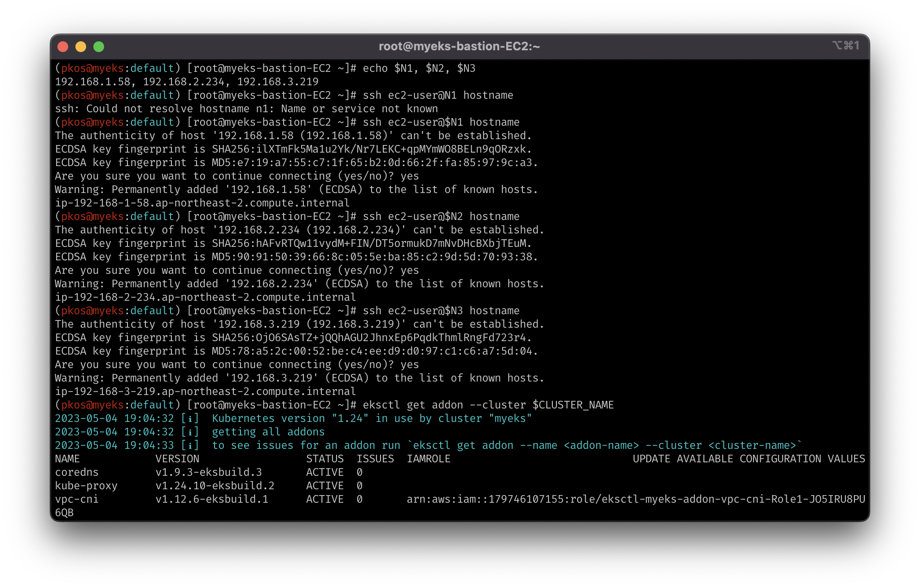The image size is (920, 588).
Task: Click the STATUS column header
Action: [325, 459]
